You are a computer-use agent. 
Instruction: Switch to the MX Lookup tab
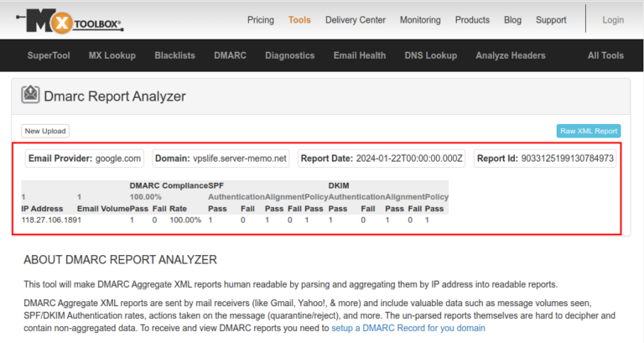point(112,55)
